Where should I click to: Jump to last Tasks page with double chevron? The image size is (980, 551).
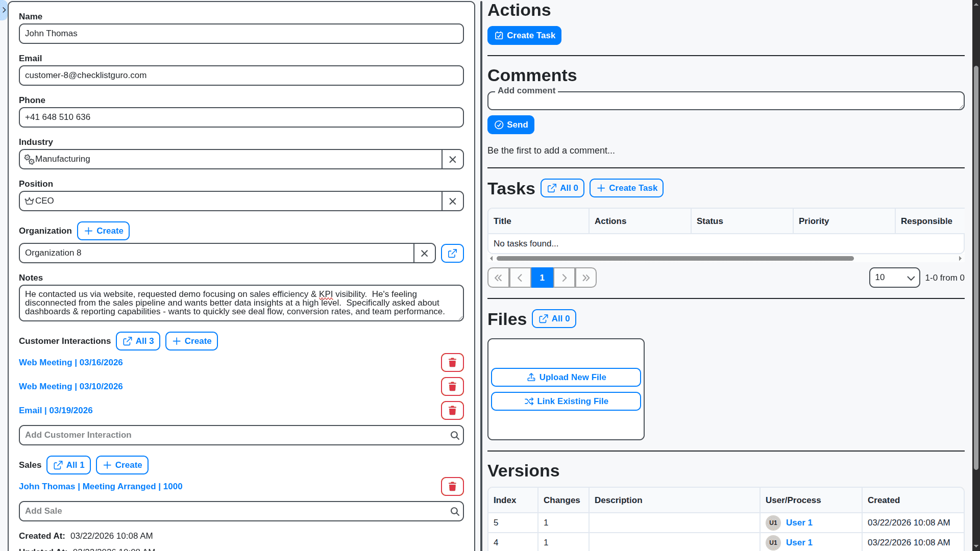point(585,278)
